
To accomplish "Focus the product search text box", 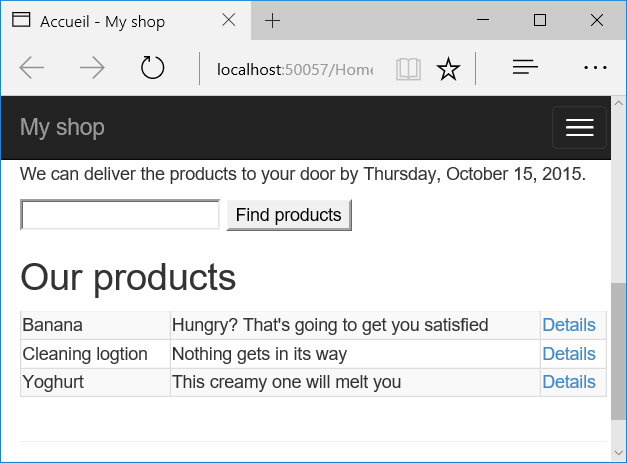I will coord(120,215).
